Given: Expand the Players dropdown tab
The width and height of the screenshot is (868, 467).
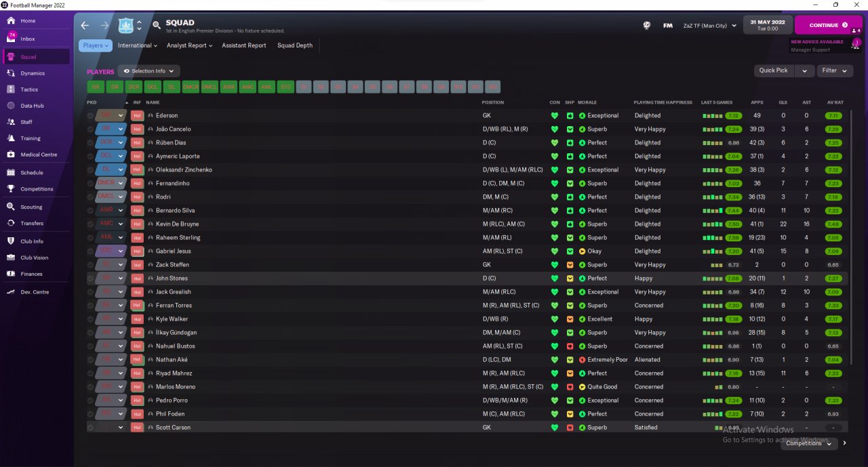Looking at the screenshot, I should pos(96,45).
